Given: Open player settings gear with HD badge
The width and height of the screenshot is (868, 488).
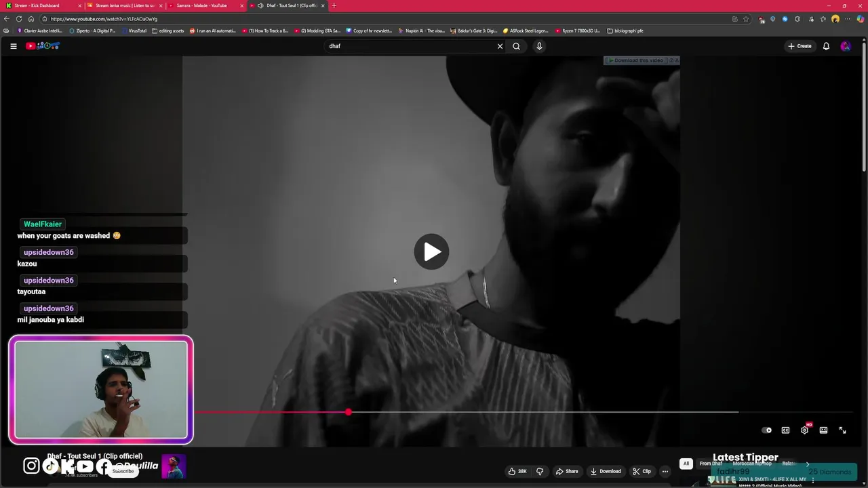Looking at the screenshot, I should tap(804, 430).
